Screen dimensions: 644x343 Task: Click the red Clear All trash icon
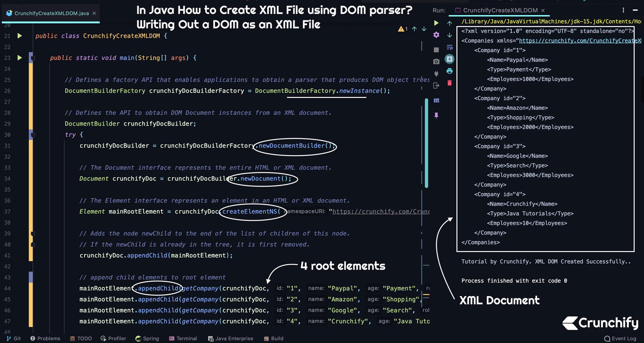coord(450,83)
